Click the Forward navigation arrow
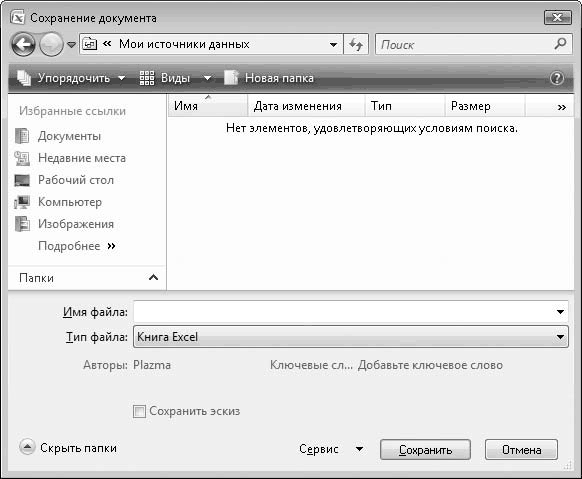The image size is (582, 479). tap(51, 45)
